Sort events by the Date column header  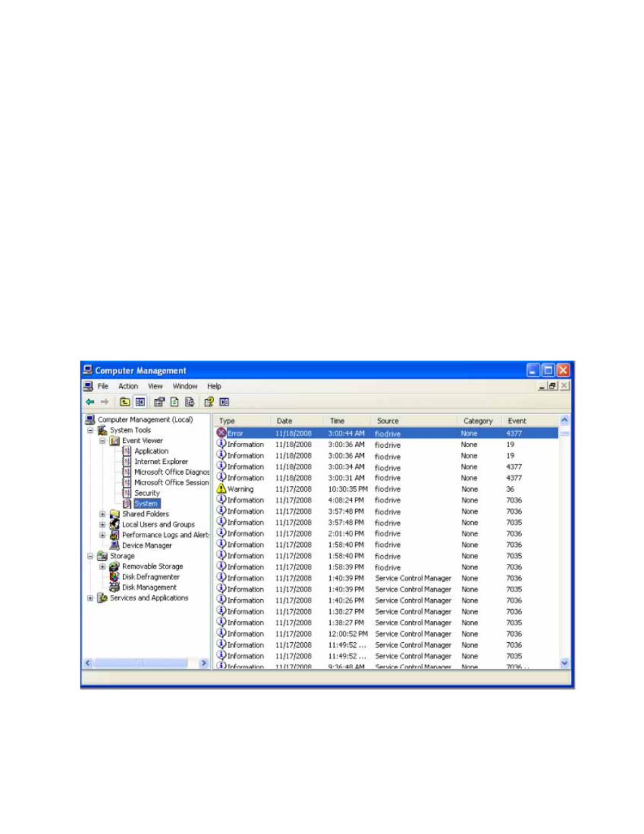pos(297,421)
